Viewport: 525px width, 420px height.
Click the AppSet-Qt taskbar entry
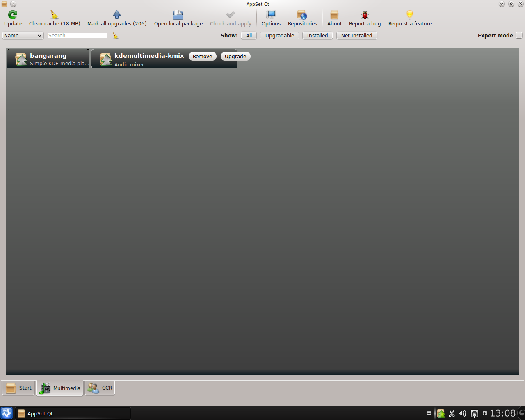(73, 413)
